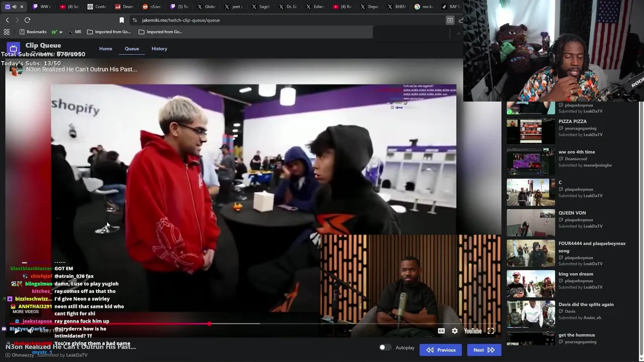Switch to the Globe X browser tab
Image resolution: width=644 pixels, height=362 pixels.
[206, 7]
